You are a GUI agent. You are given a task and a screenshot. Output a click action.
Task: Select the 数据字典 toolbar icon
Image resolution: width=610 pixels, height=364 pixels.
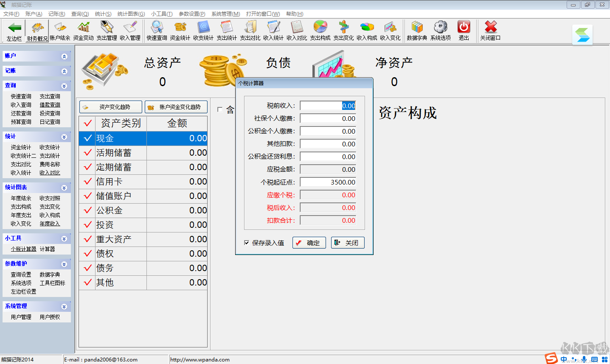tap(417, 30)
